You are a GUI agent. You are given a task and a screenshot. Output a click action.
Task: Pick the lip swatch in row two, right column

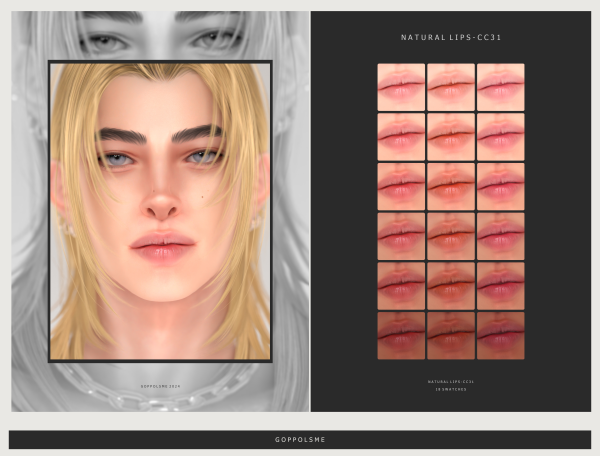point(501,137)
